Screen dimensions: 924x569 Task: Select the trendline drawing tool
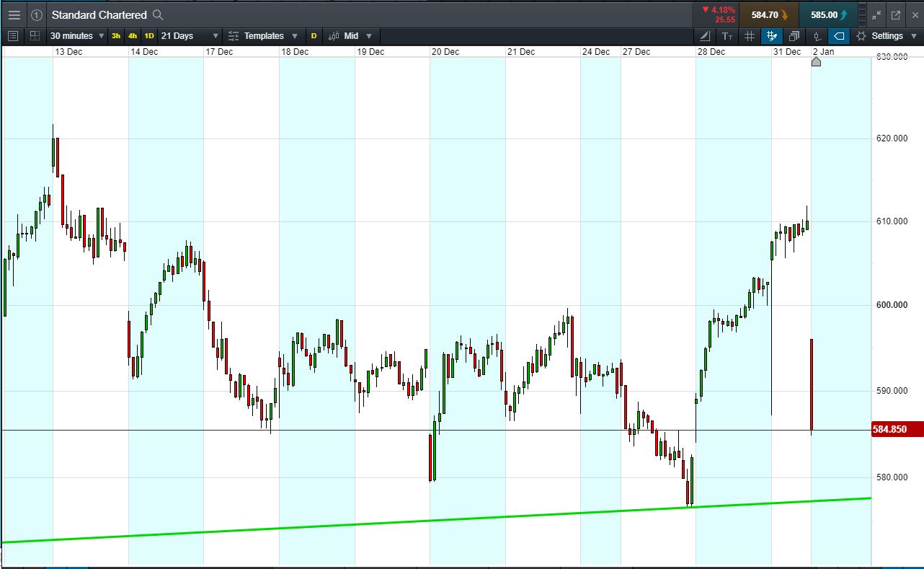pyautogui.click(x=705, y=36)
